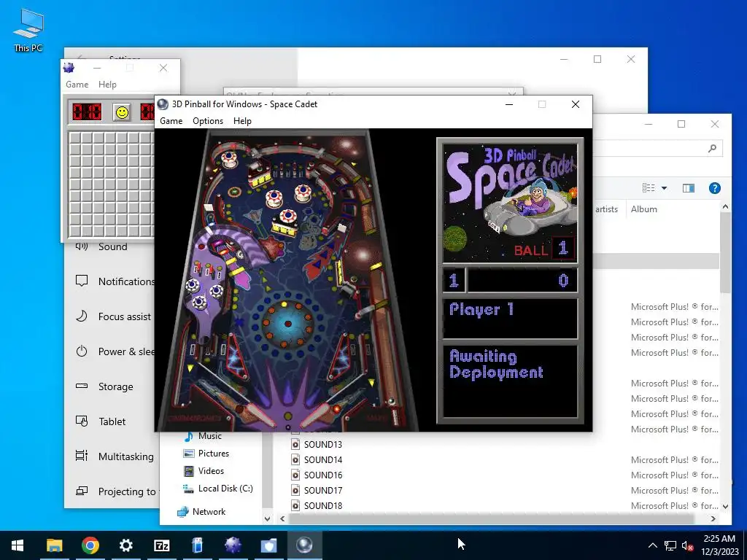Click the Explorer vertical scrollbar down arrow
The height and width of the screenshot is (560, 747).
(x=725, y=507)
